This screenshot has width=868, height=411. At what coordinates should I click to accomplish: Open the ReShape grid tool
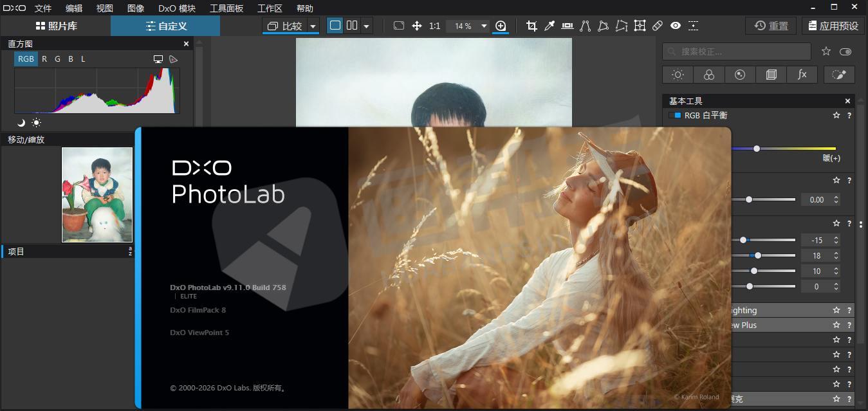640,26
